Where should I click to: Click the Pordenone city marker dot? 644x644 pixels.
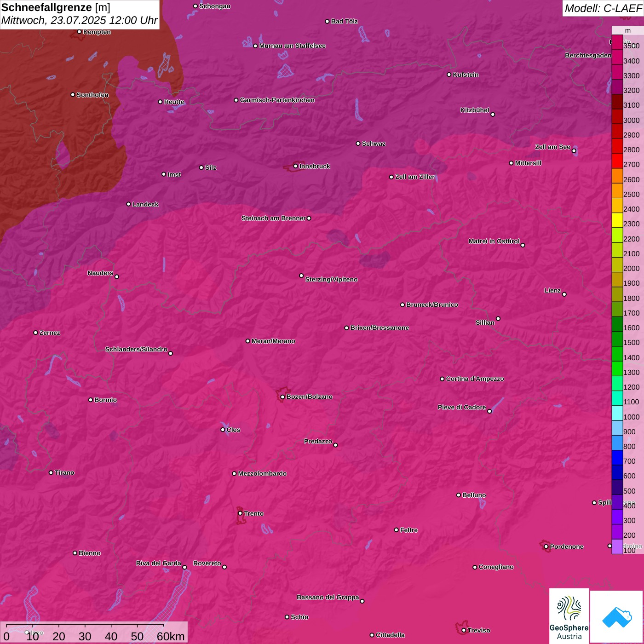[546, 546]
